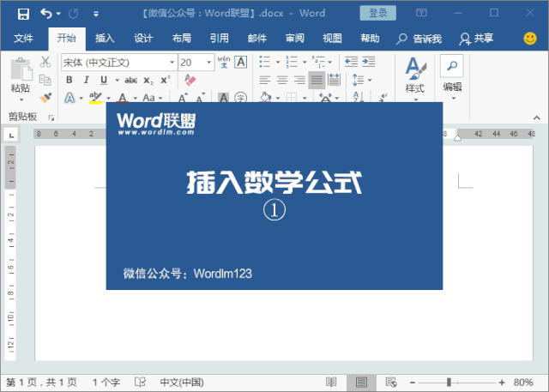Screen dimensions: 549x392
Task: Center align text
Action: click(x=282, y=80)
